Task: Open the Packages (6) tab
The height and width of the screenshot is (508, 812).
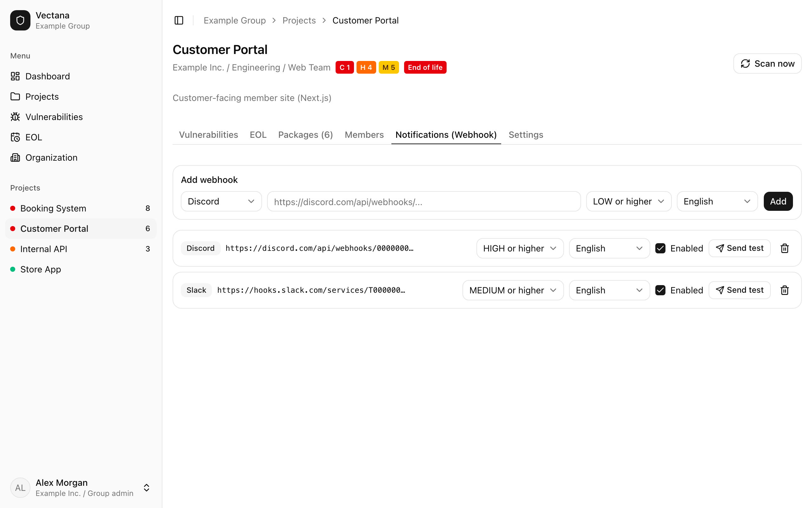Action: pyautogui.click(x=305, y=135)
